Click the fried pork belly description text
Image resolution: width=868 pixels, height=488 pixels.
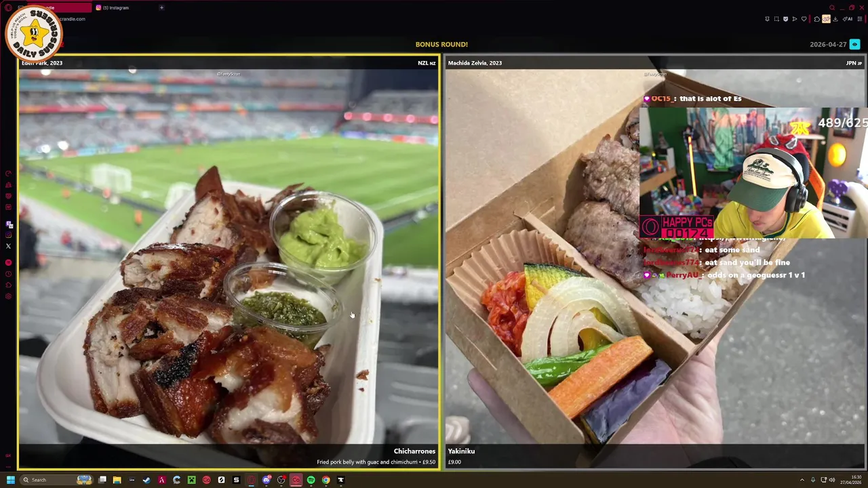(x=376, y=462)
